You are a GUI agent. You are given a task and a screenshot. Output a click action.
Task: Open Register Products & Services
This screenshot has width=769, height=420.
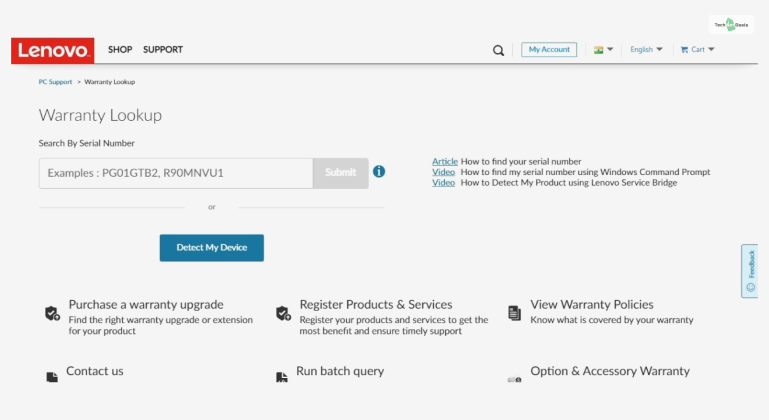click(x=376, y=305)
